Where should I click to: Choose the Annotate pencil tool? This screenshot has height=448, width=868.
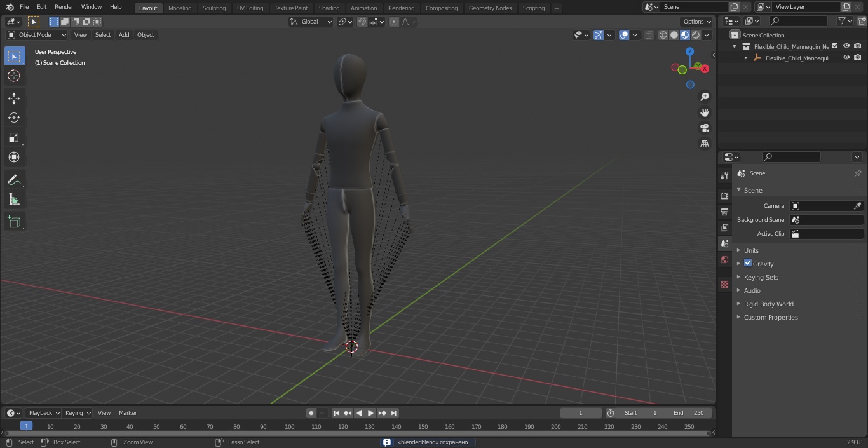pyautogui.click(x=14, y=180)
